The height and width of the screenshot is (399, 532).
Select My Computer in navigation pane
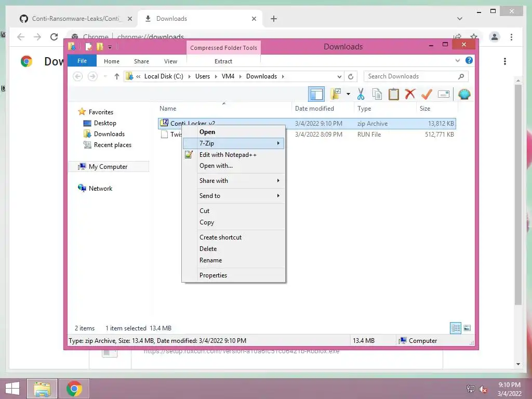coord(108,167)
